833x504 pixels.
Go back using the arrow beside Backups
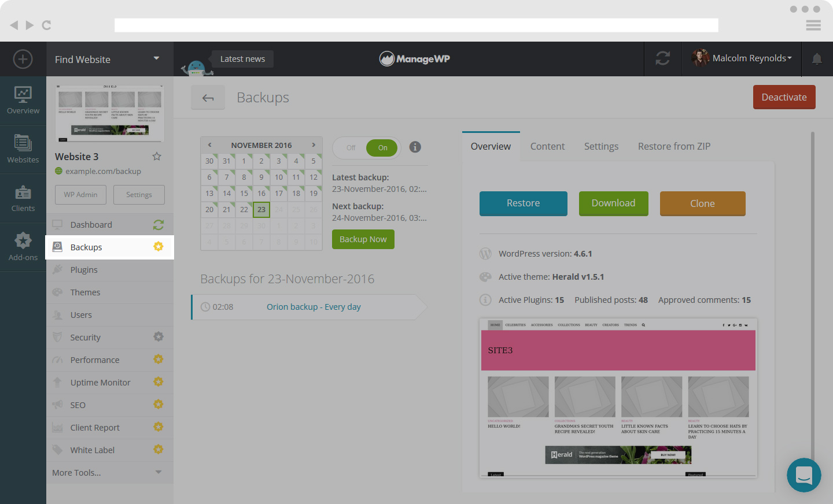(208, 98)
